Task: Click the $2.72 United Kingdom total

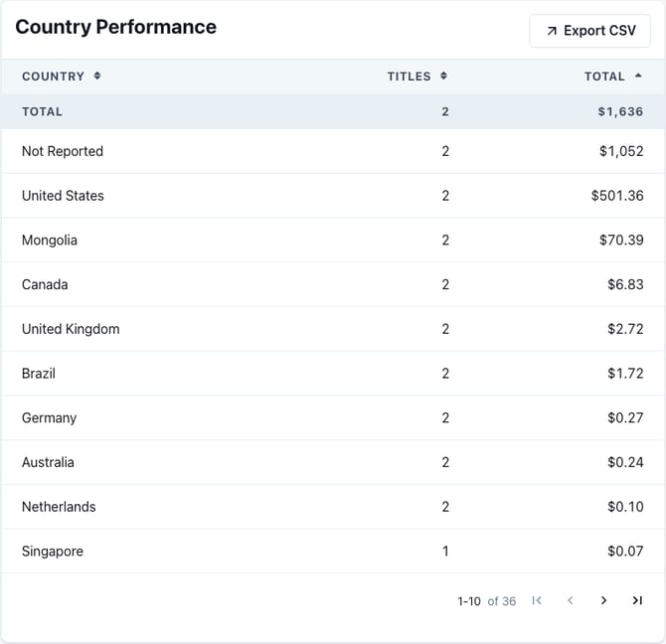Action: (x=625, y=329)
